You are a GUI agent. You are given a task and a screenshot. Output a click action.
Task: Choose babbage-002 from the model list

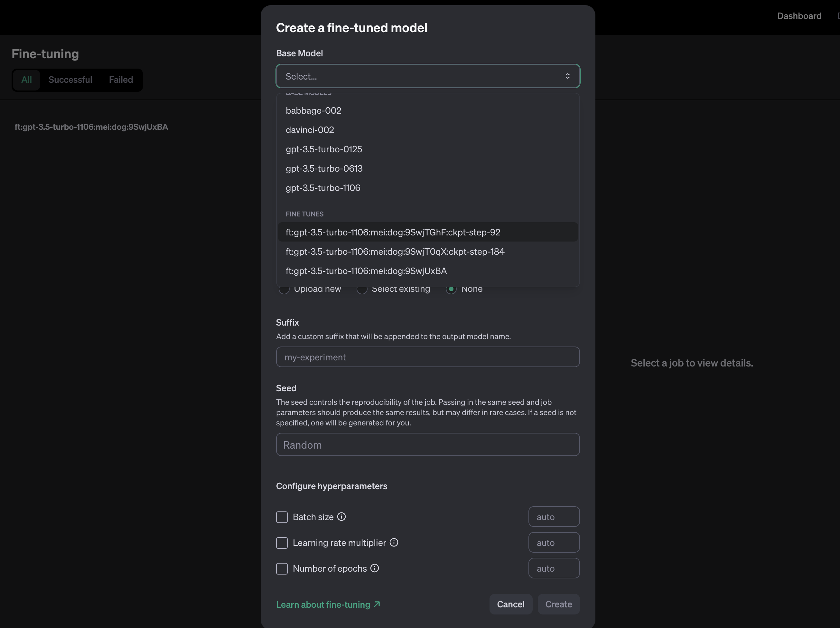(x=313, y=110)
